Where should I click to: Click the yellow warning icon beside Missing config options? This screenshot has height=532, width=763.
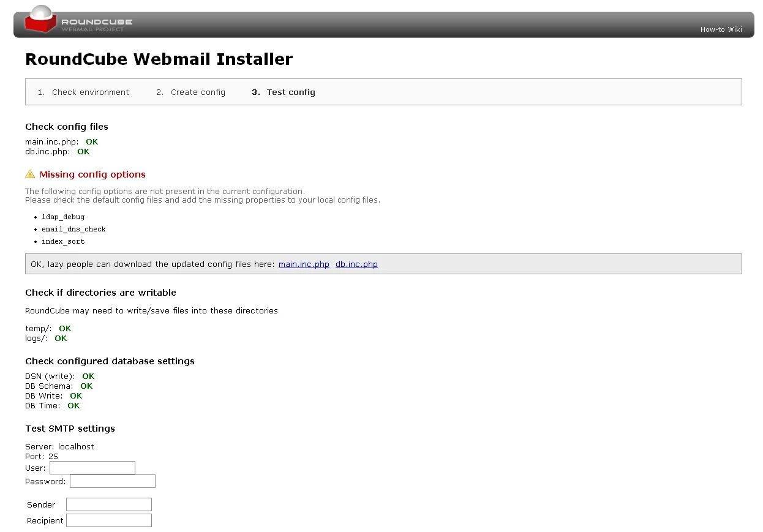coord(30,174)
